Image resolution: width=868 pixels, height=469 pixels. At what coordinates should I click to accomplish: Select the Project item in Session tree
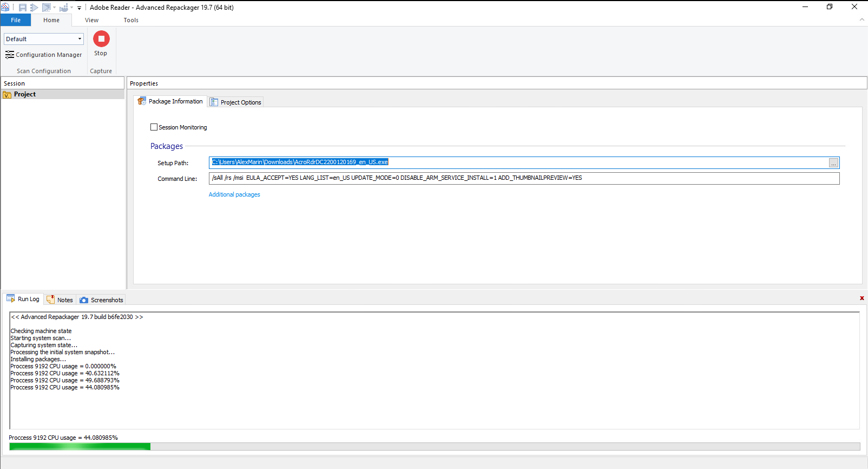click(63, 94)
